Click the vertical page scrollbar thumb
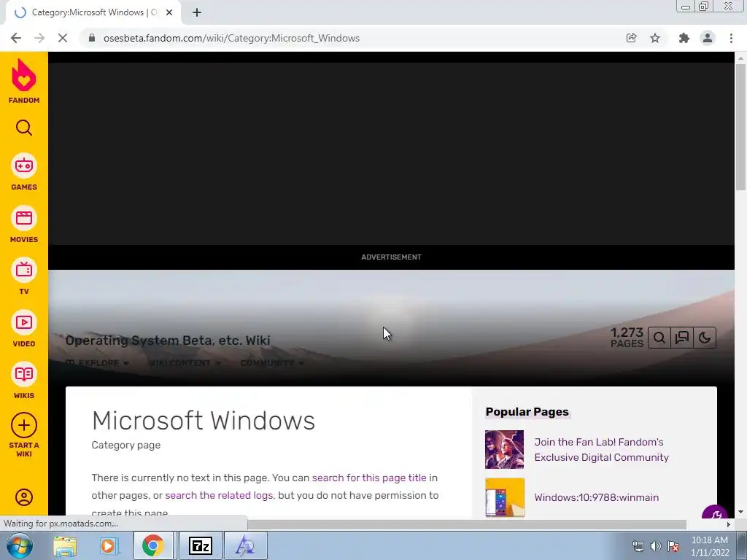 (740, 127)
